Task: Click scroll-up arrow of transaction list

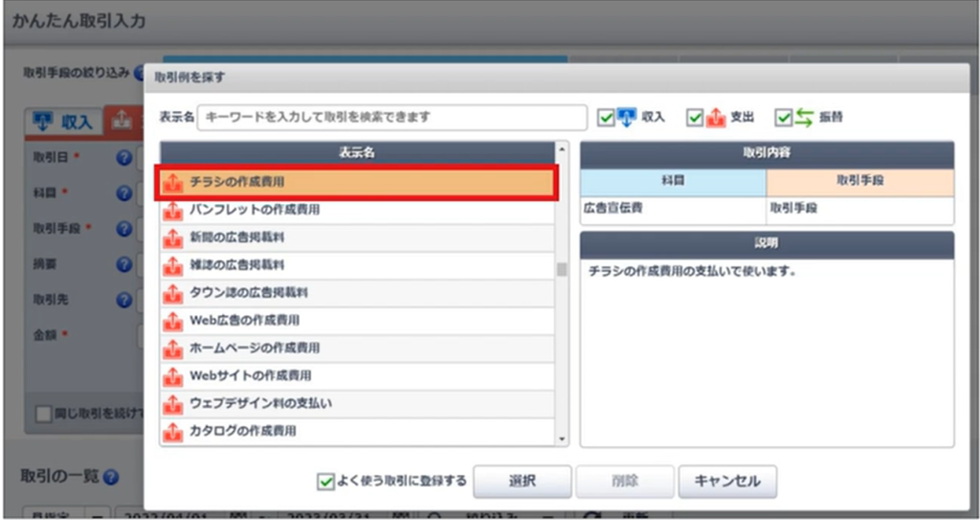Action: pos(562,149)
